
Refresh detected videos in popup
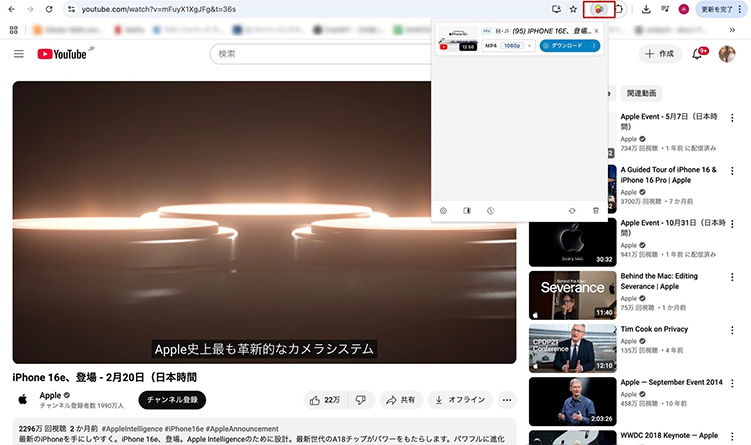(572, 211)
